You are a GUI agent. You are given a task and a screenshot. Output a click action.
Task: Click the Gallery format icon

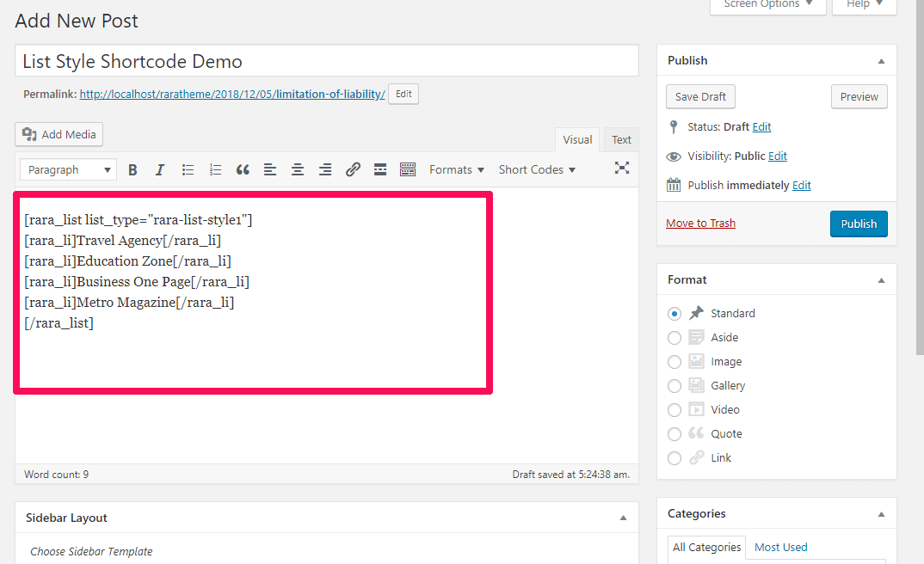pos(697,386)
